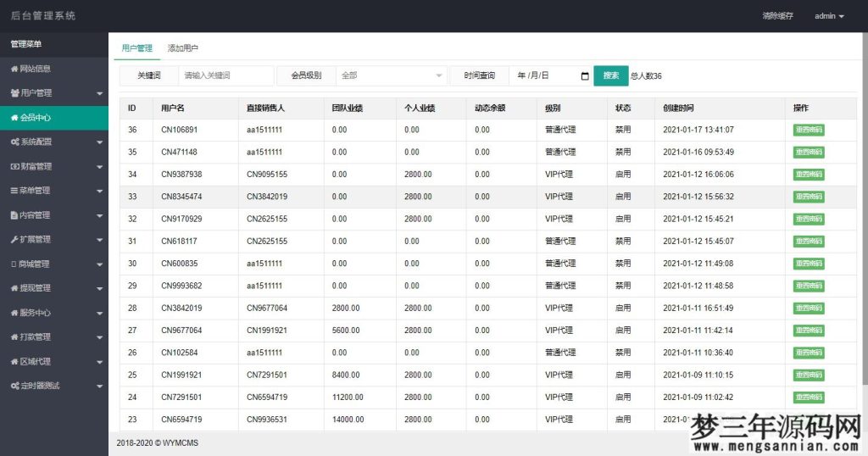Click team performance value 11200.00
This screenshot has width=868, height=456.
click(348, 398)
